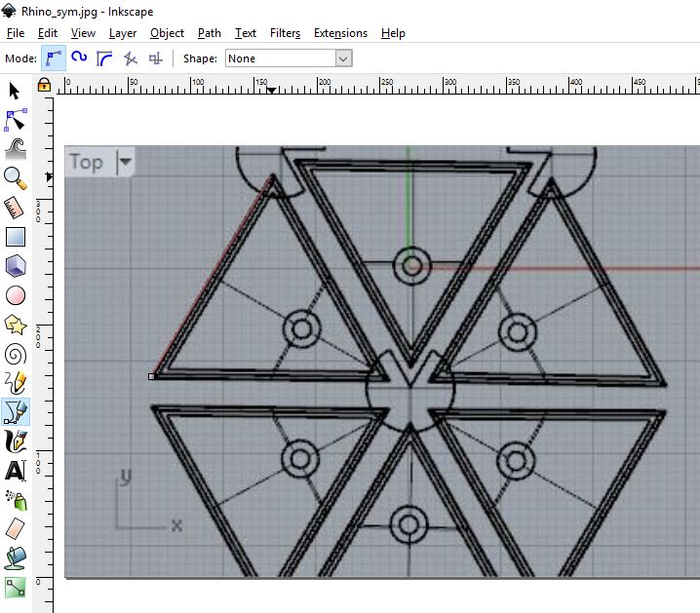Open the Shape dropdown set to None
This screenshot has width=700, height=613.
point(289,58)
